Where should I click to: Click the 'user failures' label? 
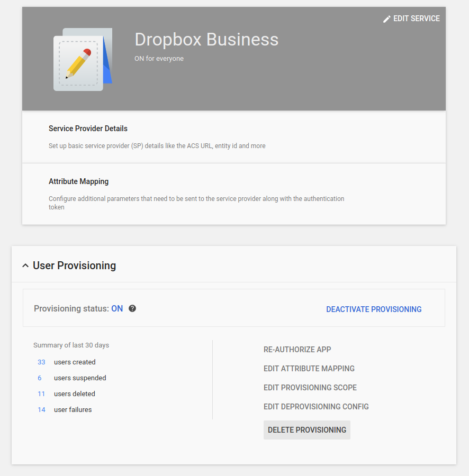[73, 409]
